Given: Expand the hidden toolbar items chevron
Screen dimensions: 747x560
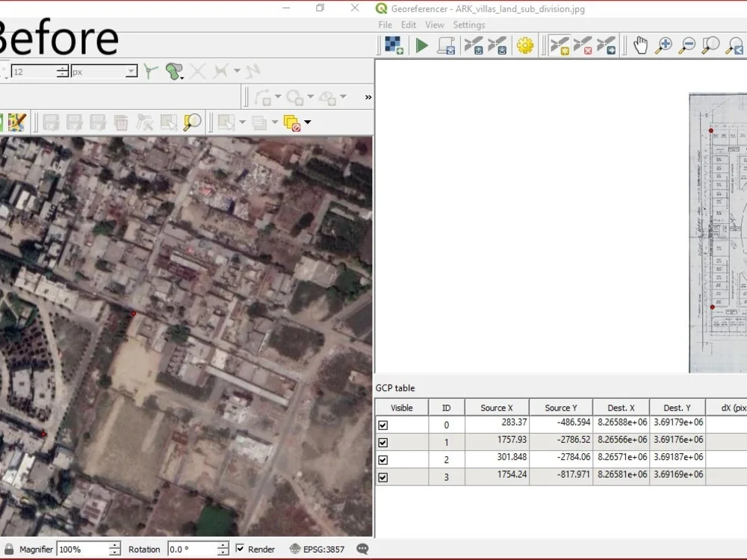Looking at the screenshot, I should (368, 97).
